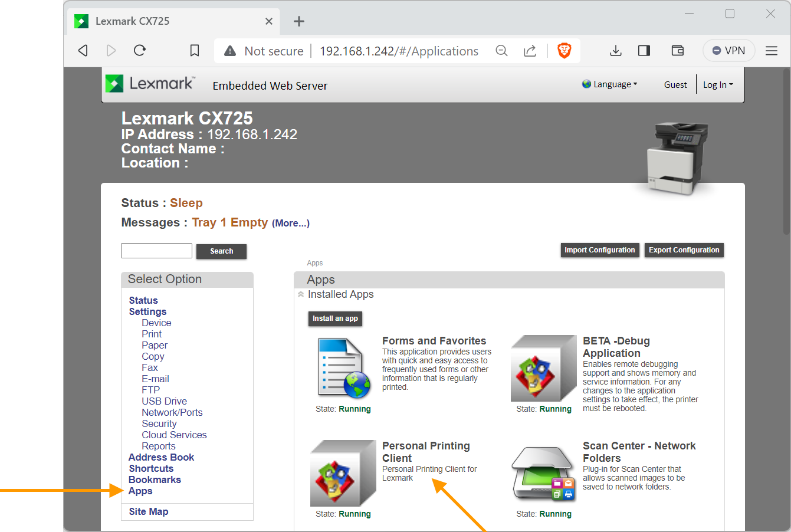Click Running state under Forms and Favorites
This screenshot has width=791, height=532.
tap(355, 409)
